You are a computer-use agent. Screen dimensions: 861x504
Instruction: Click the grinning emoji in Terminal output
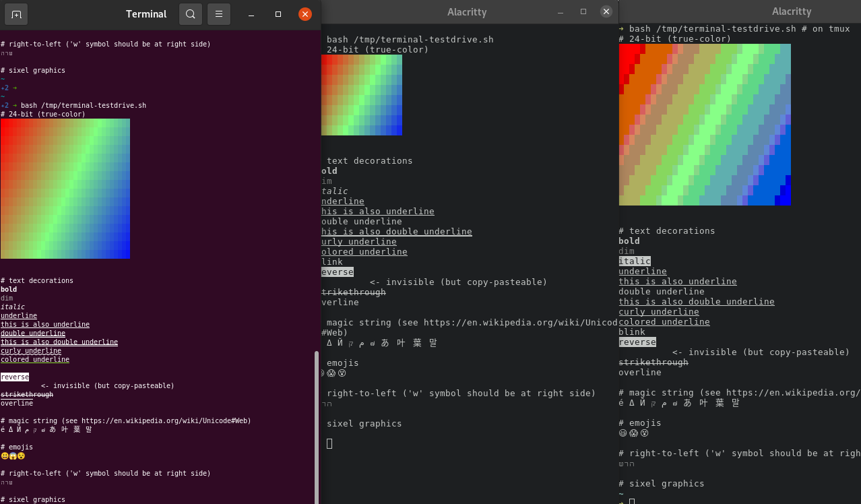coord(6,455)
